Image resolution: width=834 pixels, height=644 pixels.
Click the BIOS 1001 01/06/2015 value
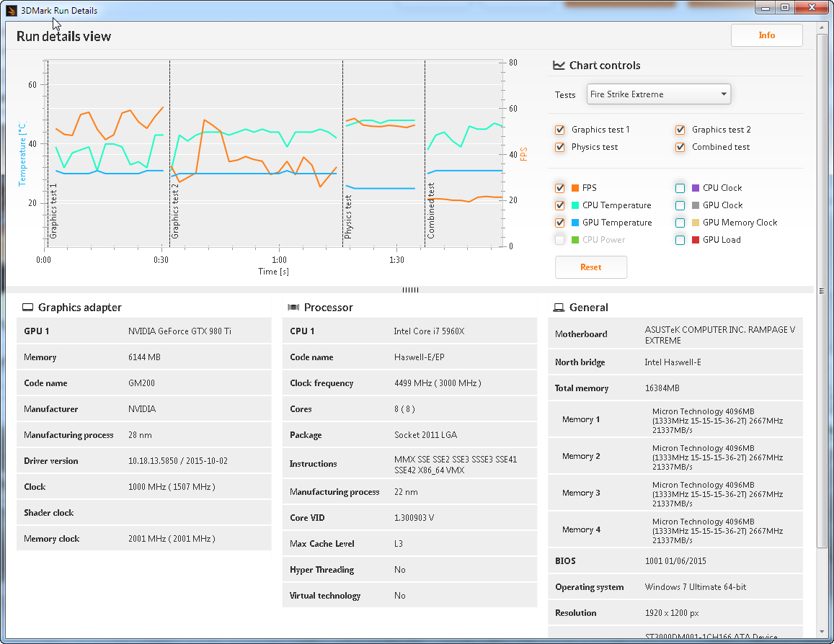click(675, 561)
